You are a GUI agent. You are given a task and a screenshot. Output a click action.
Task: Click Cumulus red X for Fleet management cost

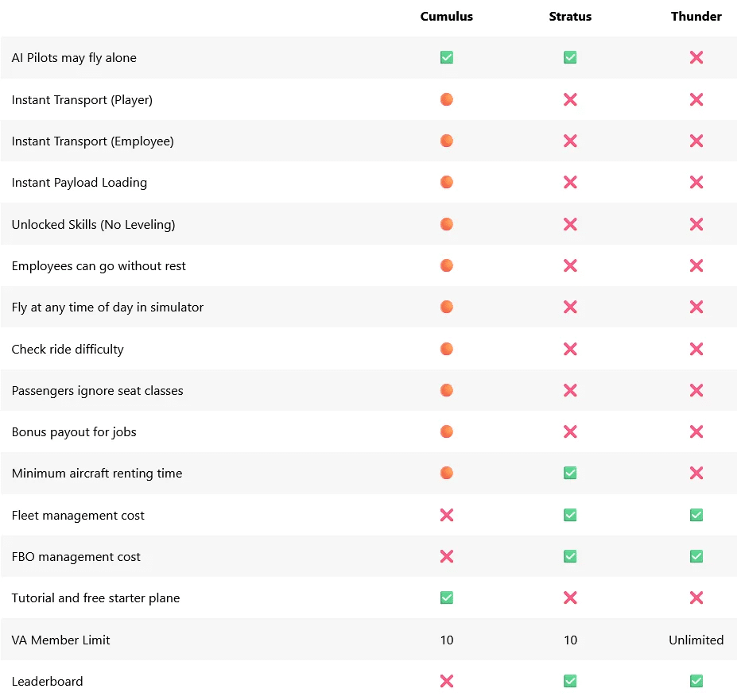(447, 515)
